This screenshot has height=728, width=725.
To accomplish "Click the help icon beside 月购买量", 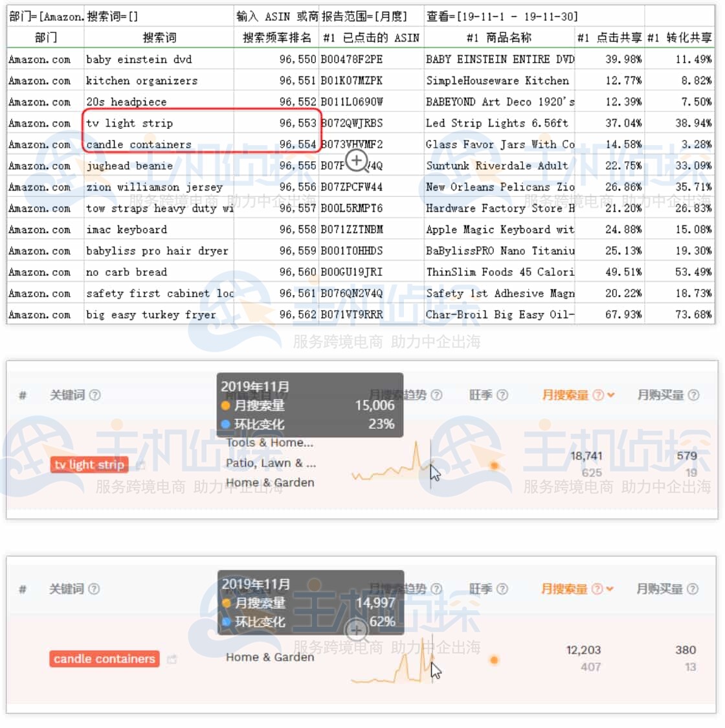I will (693, 394).
